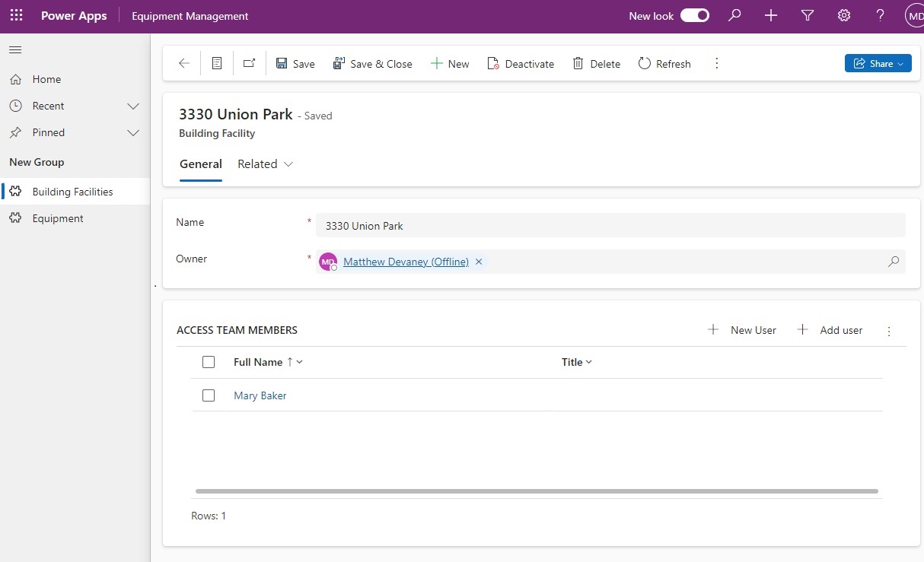Screen dimensions: 924x562
Task: Toggle the New look switch off
Action: click(694, 14)
